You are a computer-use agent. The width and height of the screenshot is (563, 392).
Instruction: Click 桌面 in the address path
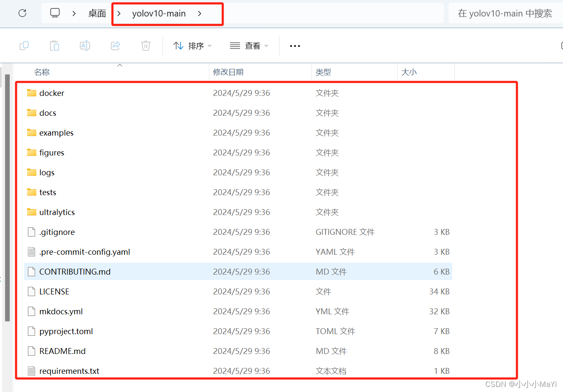tap(97, 14)
